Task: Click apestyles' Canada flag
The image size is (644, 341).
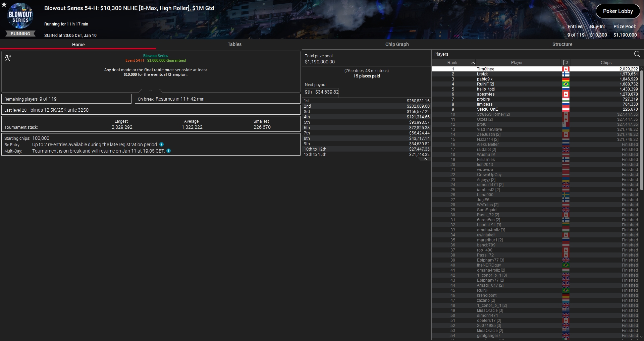Action: click(566, 94)
